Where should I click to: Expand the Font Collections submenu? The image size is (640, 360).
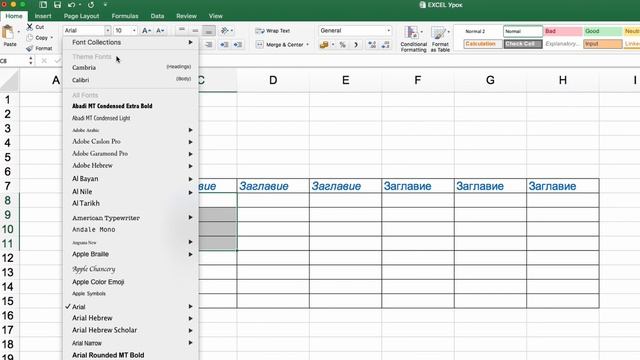(x=191, y=42)
